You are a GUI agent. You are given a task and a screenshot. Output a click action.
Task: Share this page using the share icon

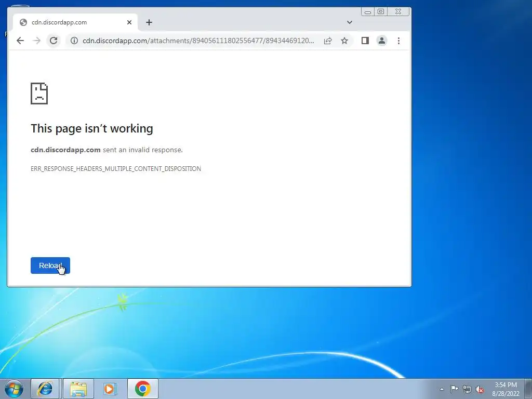click(328, 41)
